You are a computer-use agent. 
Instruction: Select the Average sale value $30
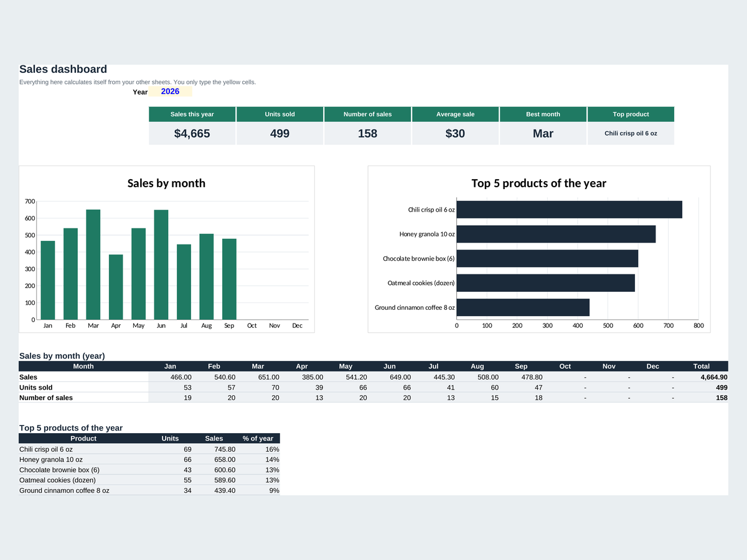455,133
